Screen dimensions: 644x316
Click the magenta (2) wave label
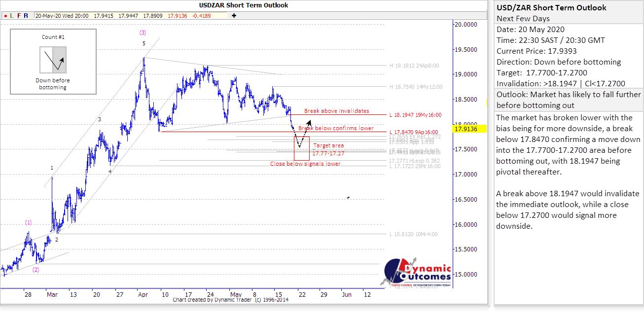click(36, 270)
